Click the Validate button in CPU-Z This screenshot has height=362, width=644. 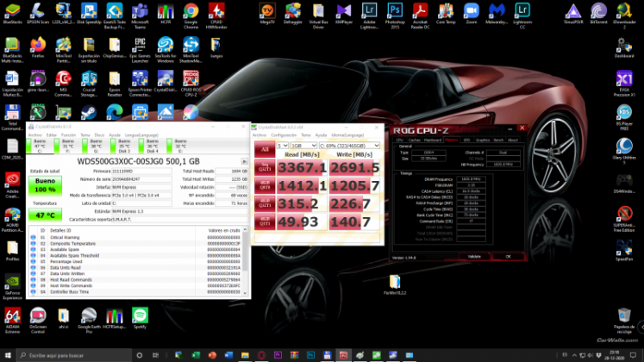coord(473,256)
